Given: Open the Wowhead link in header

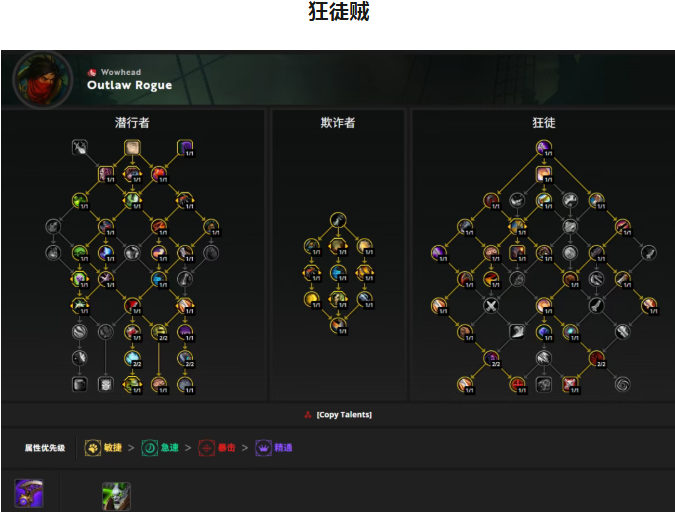Looking at the screenshot, I should click(121, 72).
